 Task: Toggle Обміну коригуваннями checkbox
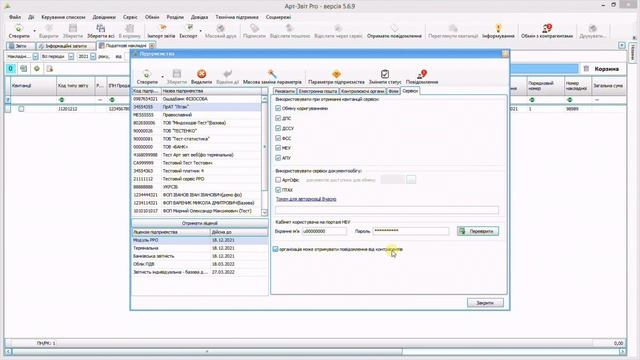[x=278, y=108]
